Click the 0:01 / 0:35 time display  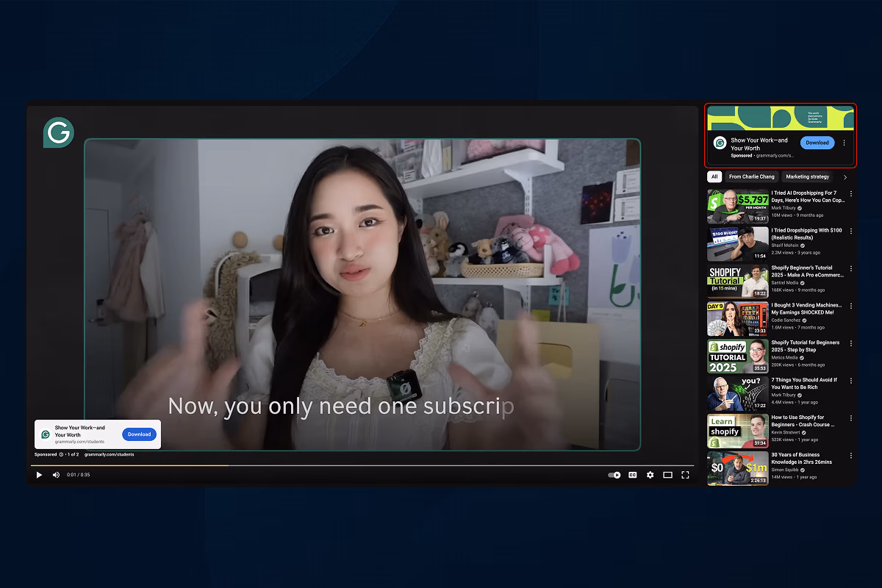coord(78,475)
